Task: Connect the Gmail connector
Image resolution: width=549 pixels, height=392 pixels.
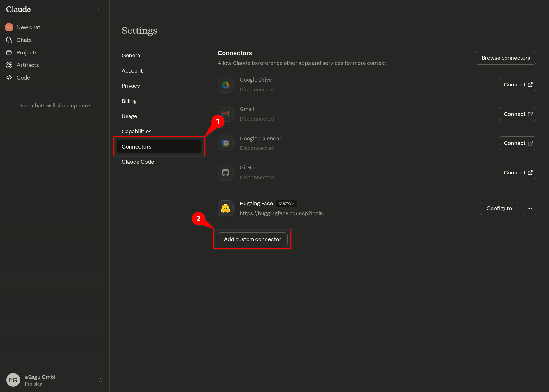Action: pyautogui.click(x=518, y=114)
